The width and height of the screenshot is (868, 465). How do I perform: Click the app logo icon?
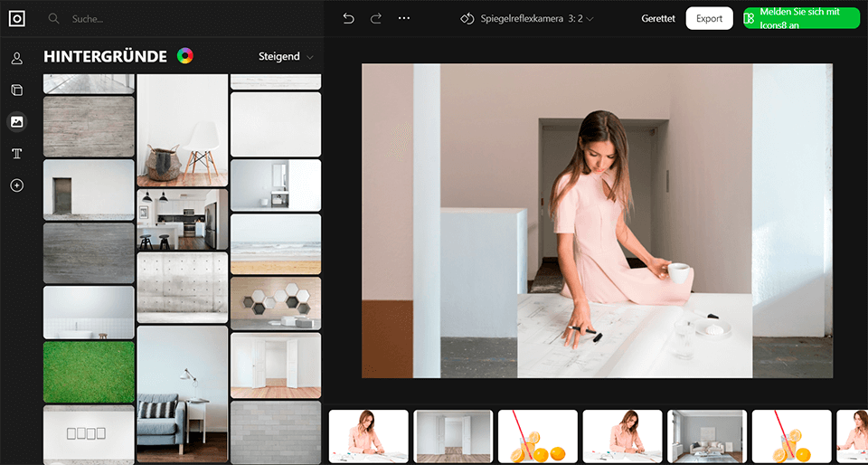[x=17, y=18]
